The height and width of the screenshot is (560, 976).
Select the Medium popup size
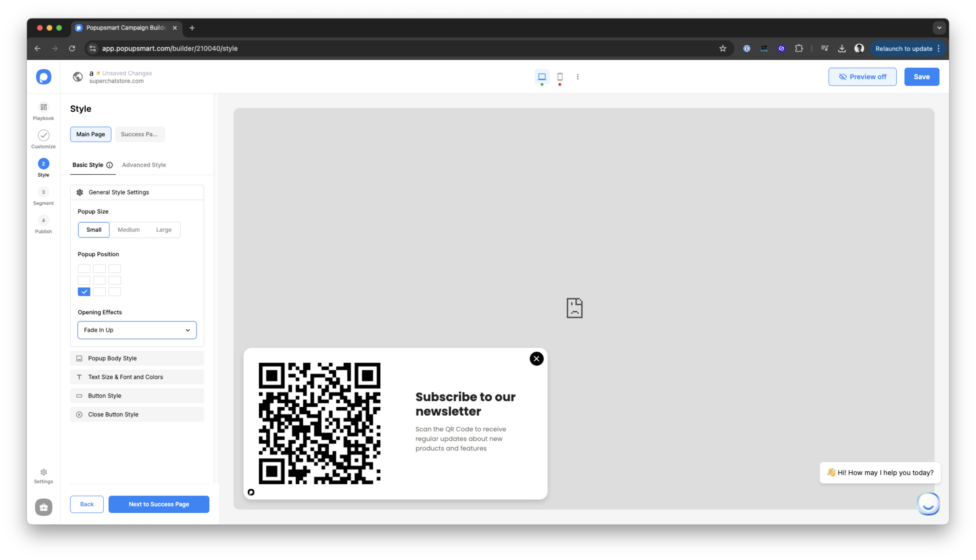(x=128, y=230)
